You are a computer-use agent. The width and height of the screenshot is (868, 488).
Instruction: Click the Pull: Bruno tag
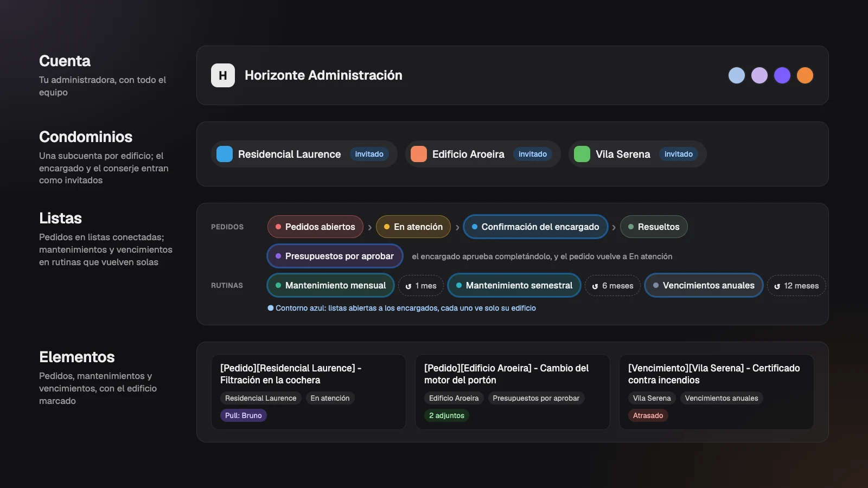(244, 415)
